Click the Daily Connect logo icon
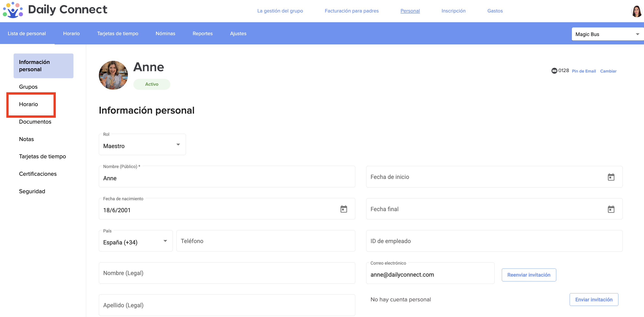644x317 pixels. (x=13, y=10)
